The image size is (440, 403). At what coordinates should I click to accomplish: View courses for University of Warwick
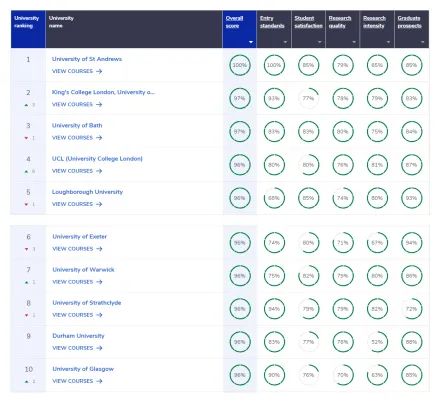pyautogui.click(x=77, y=282)
